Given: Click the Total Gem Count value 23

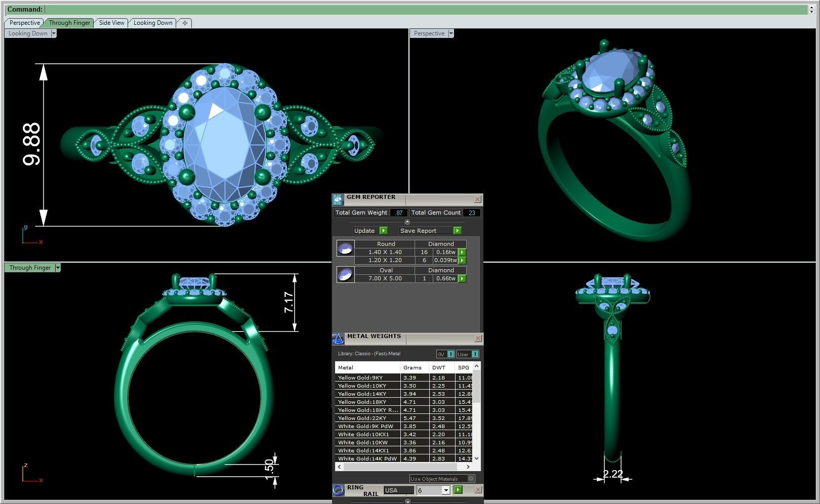Looking at the screenshot, I should [471, 213].
